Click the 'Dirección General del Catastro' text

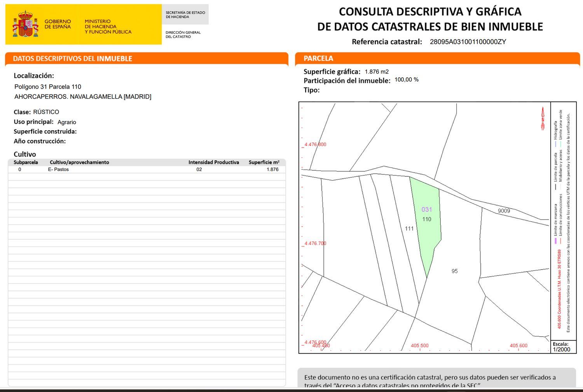183,35
